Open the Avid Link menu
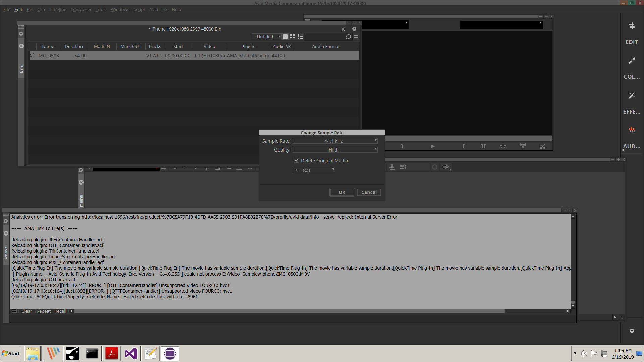Viewport: 644px width, 362px height. click(158, 9)
